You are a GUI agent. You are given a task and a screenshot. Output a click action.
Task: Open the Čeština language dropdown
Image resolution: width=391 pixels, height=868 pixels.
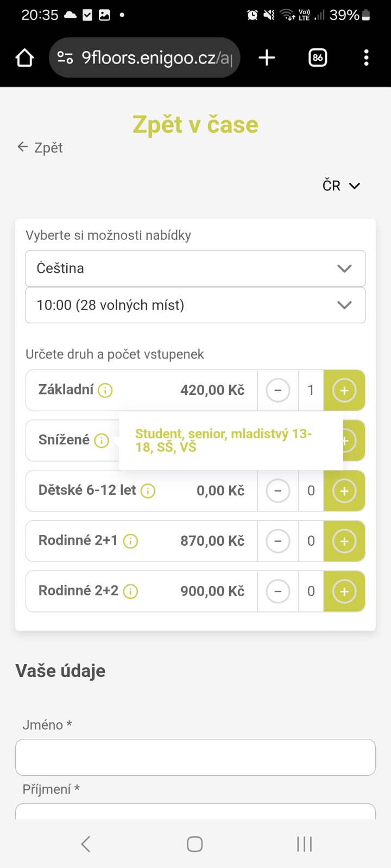[x=195, y=269]
